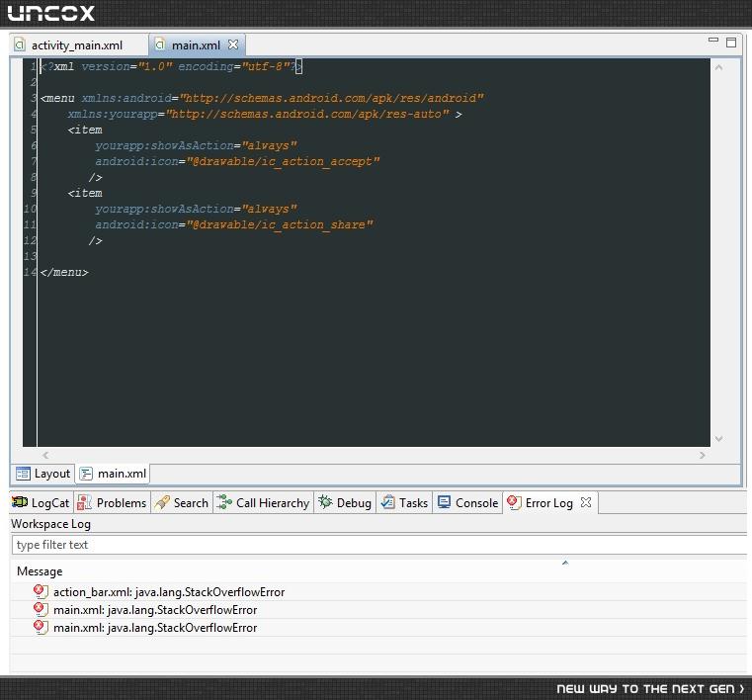Click the New Way To The Next Gen link
The width and height of the screenshot is (752, 700).
click(650, 689)
